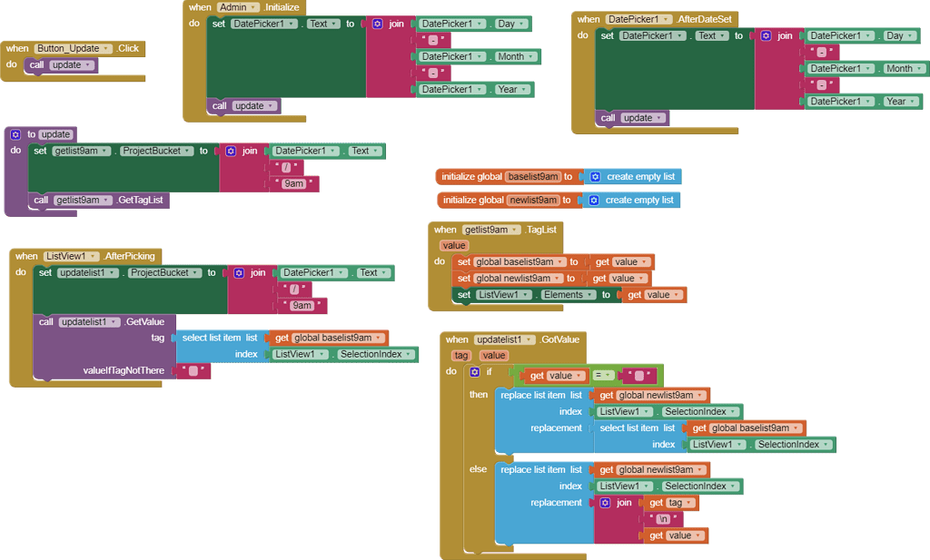Image resolution: width=930 pixels, height=560 pixels.
Task: Click the gear on the join in the else branch
Action: point(607,502)
